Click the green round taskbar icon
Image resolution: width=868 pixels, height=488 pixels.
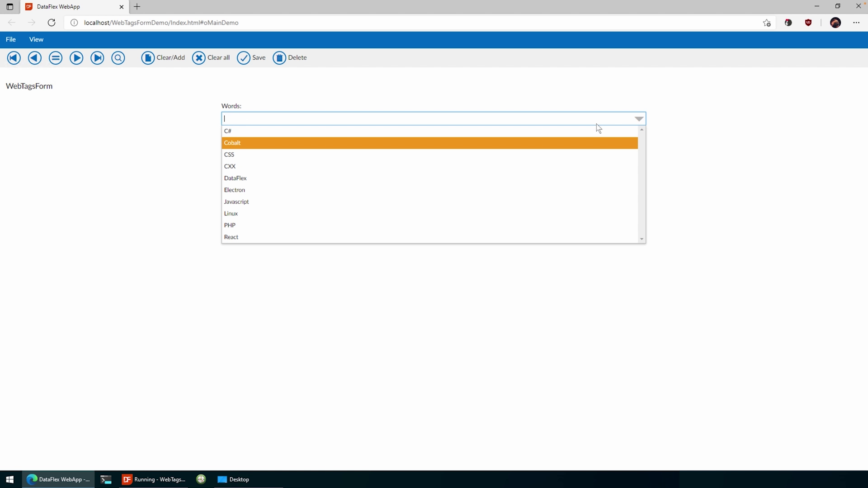201,479
